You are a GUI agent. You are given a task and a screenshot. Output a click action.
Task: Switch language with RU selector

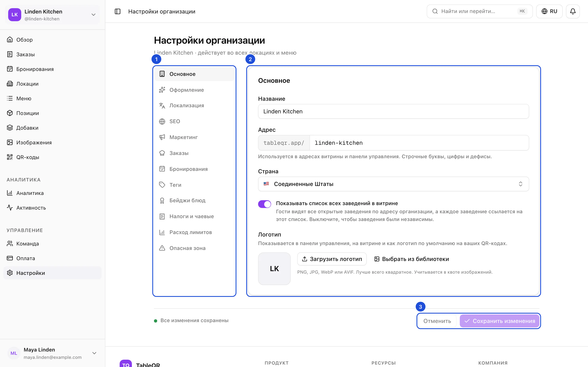click(x=549, y=11)
